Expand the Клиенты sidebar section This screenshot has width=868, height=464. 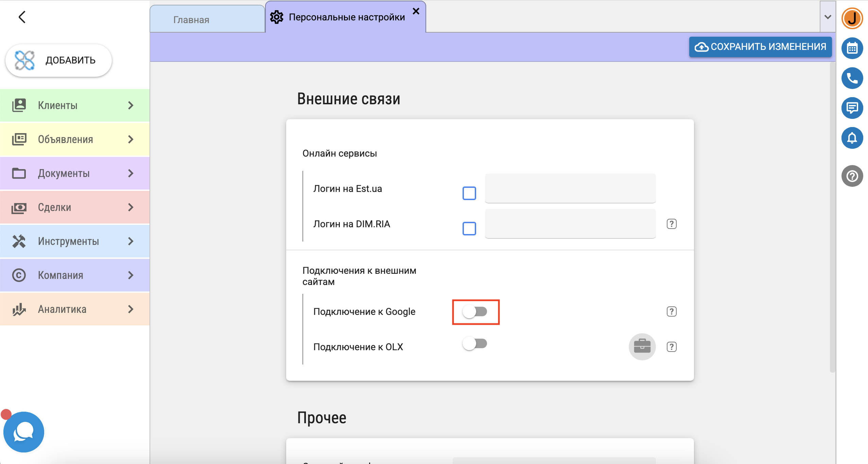[x=75, y=105]
